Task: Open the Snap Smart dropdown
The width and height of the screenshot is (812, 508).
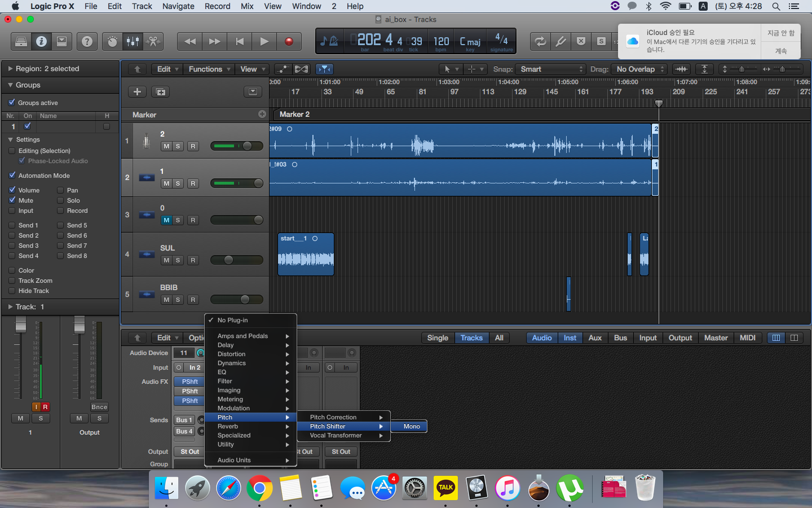Action: click(x=551, y=69)
